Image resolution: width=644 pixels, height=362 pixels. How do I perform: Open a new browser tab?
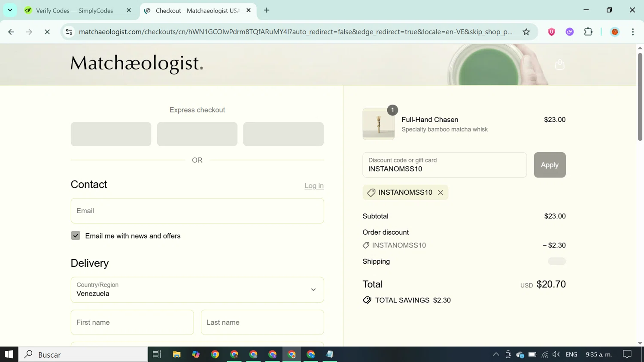coord(267,10)
